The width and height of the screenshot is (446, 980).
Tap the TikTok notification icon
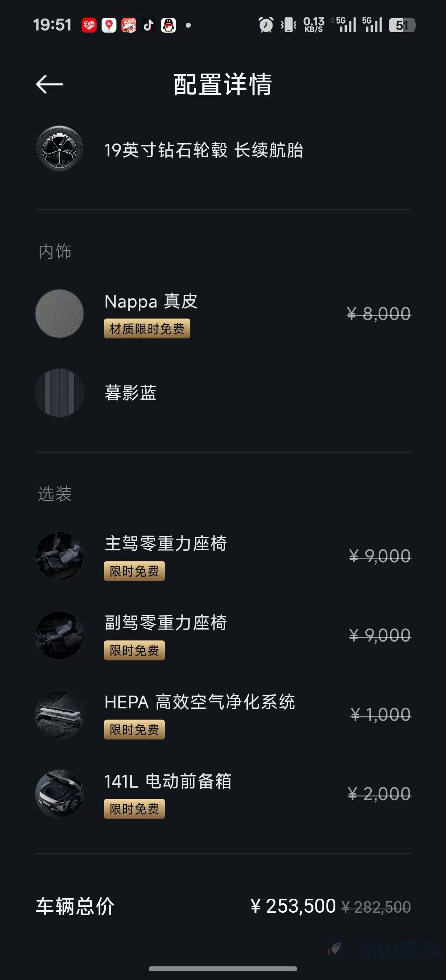149,25
